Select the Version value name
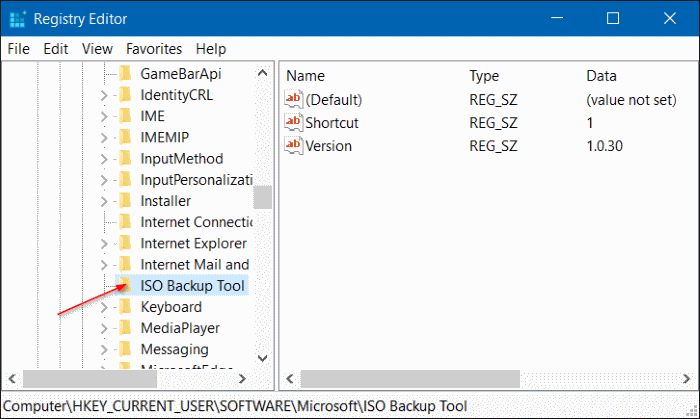Screen dimensions: 700x419 [x=329, y=146]
